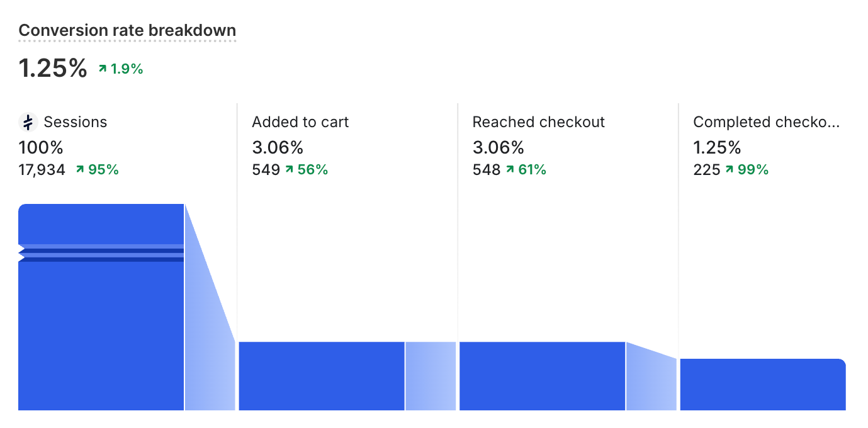Click the drop-off slope before Completed checkout

pos(651,380)
